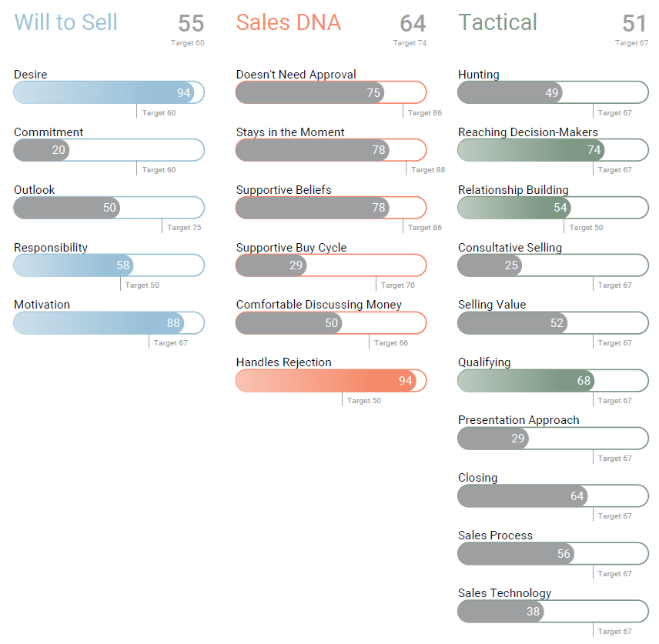Click the Will to Sell heading
659x644 pixels.
[65, 22]
